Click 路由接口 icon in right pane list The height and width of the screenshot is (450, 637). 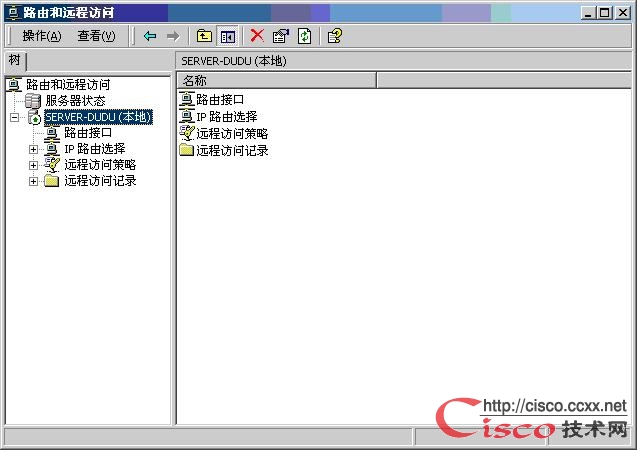(187, 99)
